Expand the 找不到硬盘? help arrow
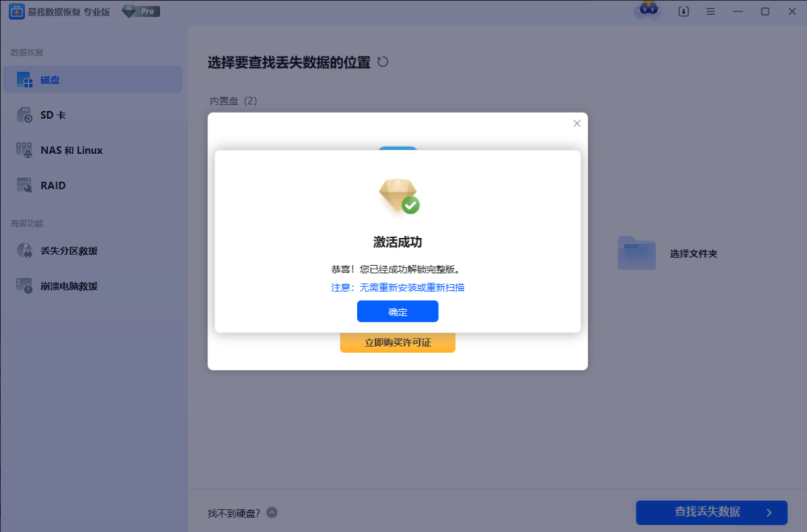Image resolution: width=807 pixels, height=532 pixels. click(x=272, y=512)
